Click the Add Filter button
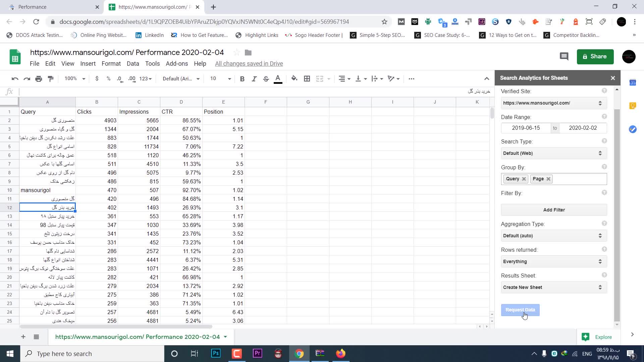This screenshot has height=362, width=644. 554,210
